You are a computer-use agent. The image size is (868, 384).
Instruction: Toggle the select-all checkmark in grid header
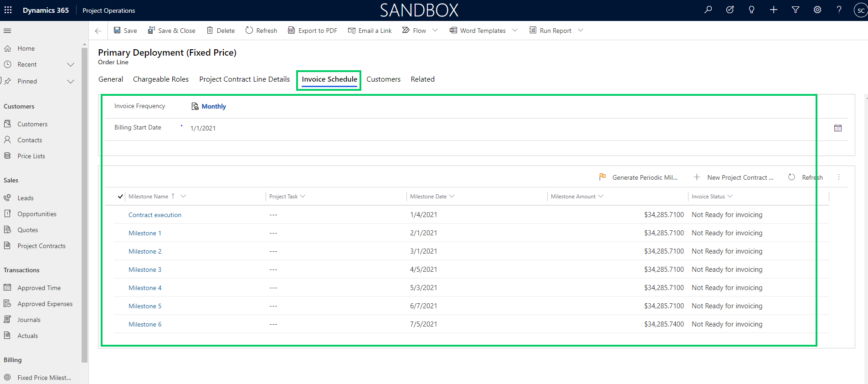[120, 197]
